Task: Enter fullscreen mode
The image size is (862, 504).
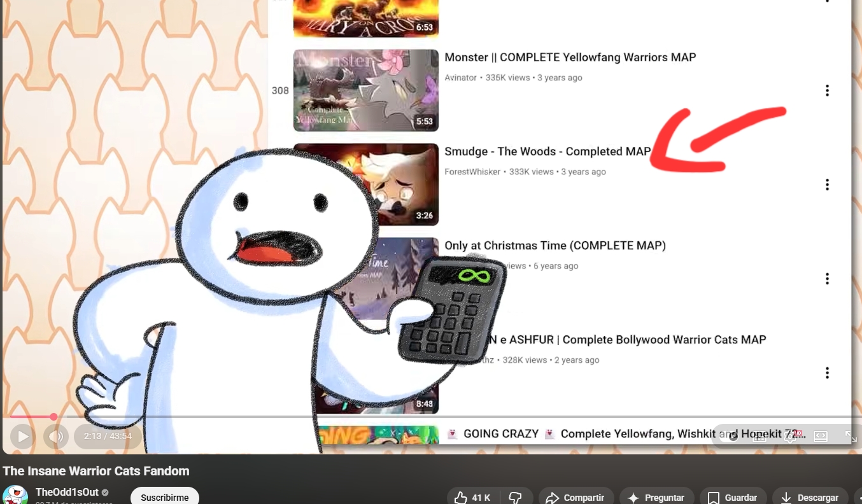Action: (851, 436)
